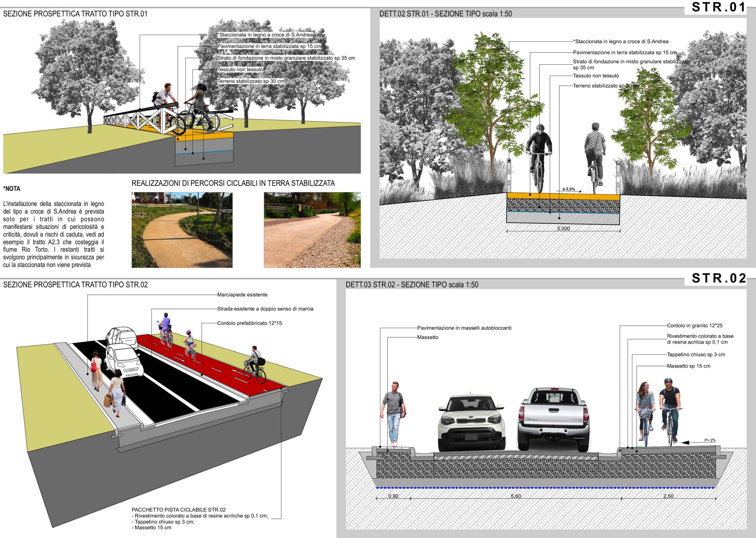This screenshot has height=538, width=756.
Task: Click the "P= 2%" slope label
Action: click(x=710, y=440)
